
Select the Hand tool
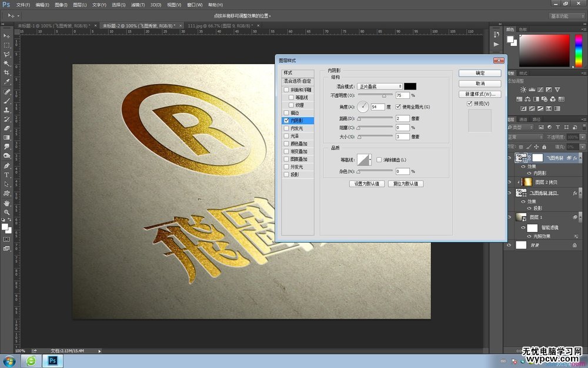pyautogui.click(x=7, y=203)
